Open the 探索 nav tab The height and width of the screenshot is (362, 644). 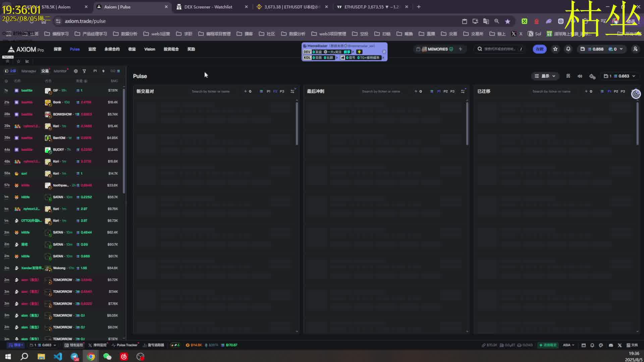click(x=58, y=49)
